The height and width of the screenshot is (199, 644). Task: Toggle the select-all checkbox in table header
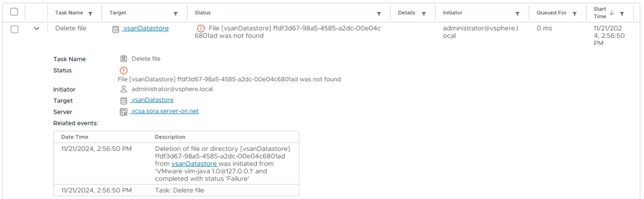tap(14, 12)
